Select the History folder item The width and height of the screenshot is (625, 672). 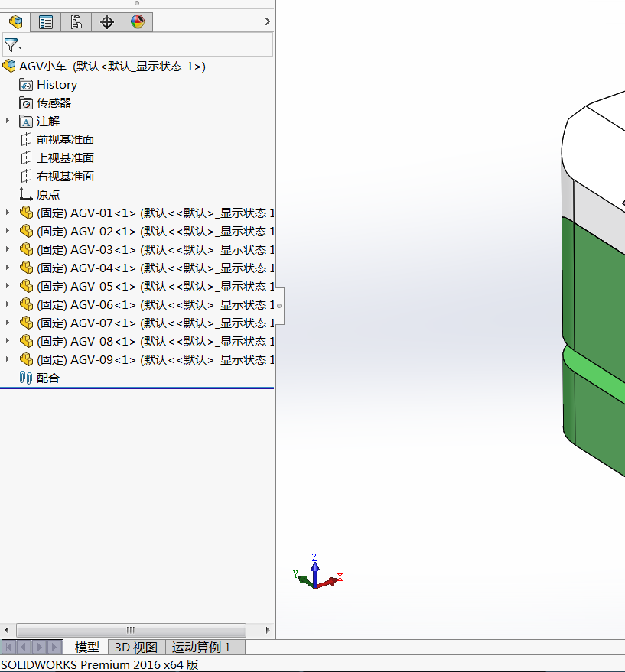(57, 85)
